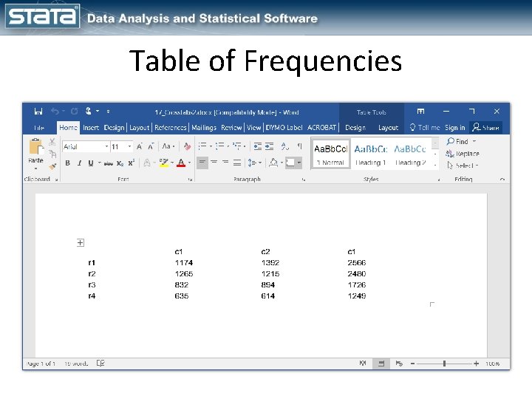Click Decrease Indent icon

(258, 146)
